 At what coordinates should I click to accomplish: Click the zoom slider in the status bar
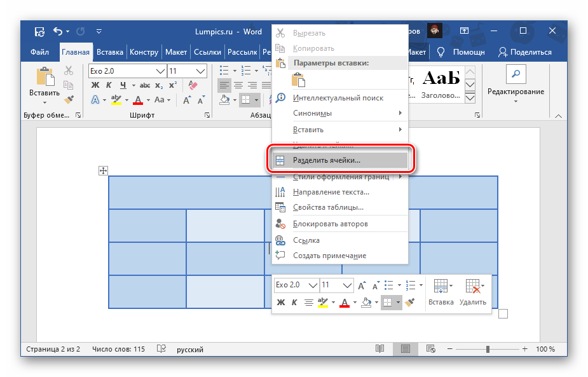[x=488, y=349]
